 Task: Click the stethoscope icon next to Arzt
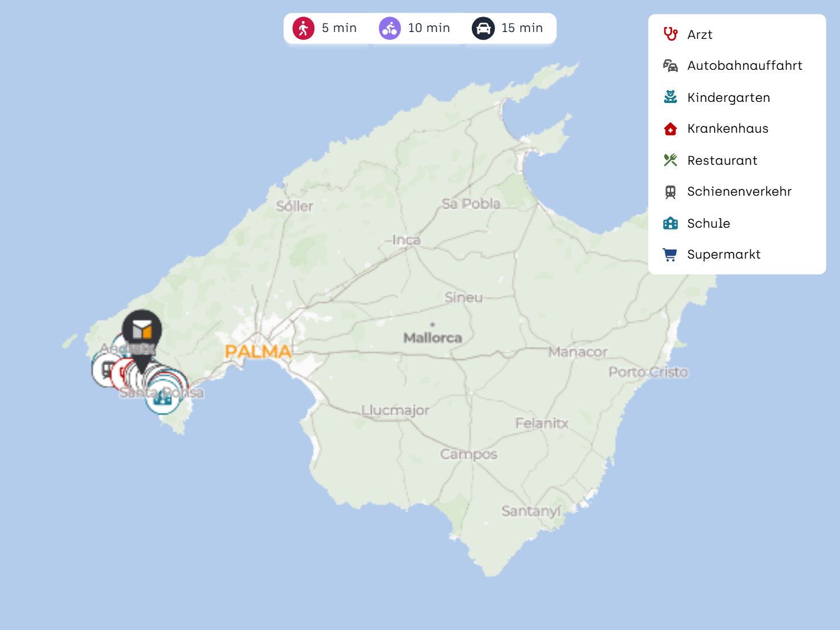coord(670,34)
